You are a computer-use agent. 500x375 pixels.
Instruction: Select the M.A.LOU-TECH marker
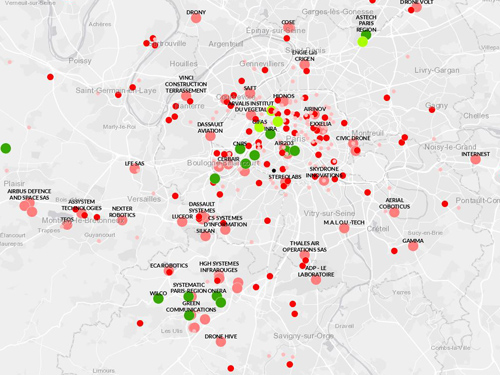coord(344,228)
